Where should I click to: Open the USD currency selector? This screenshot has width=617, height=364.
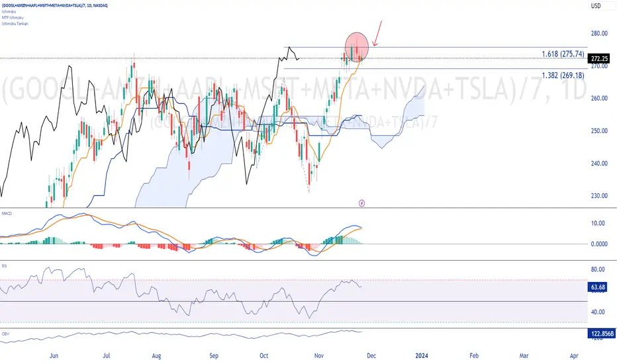596,6
